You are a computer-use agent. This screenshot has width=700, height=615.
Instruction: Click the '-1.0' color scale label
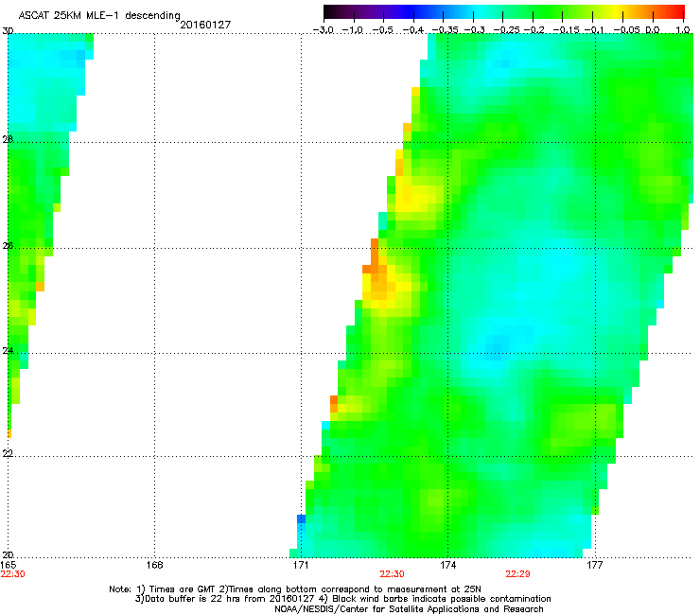353,30
